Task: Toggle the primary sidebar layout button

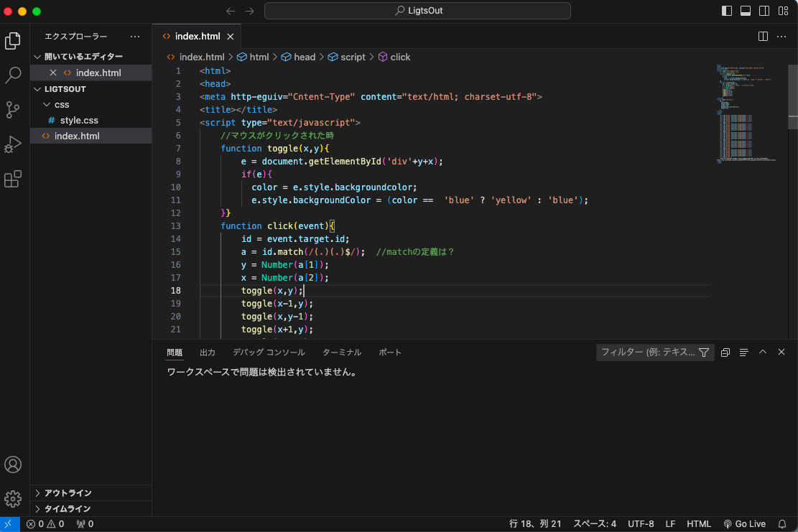Action: click(728, 11)
